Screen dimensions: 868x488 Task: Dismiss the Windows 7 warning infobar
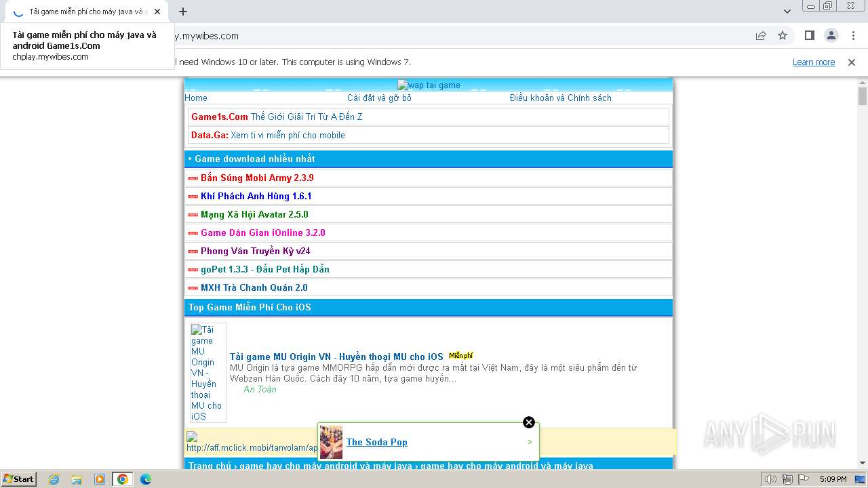click(x=852, y=62)
